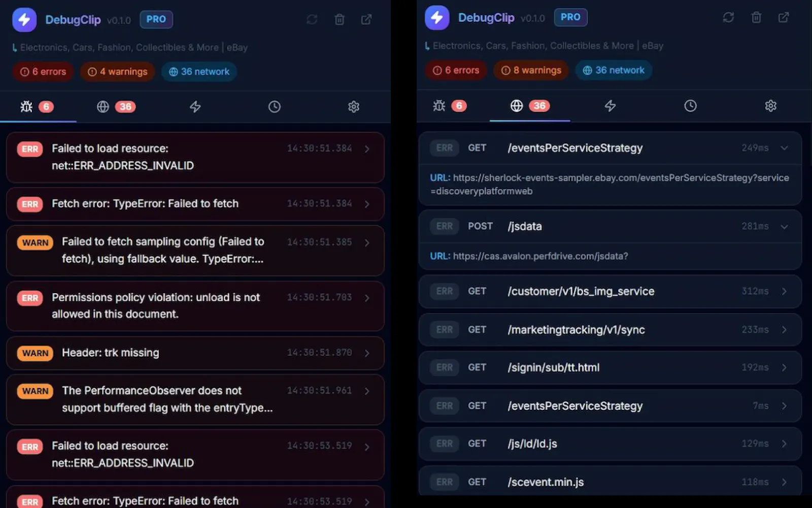Open bug errors tab in left panel
The height and width of the screenshot is (508, 812).
pos(37,107)
